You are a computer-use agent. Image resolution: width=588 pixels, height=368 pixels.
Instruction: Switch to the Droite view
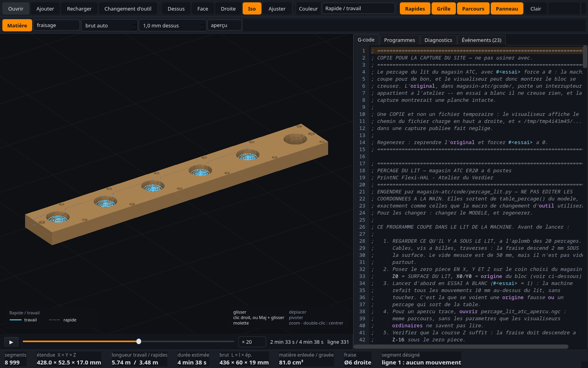(x=228, y=9)
